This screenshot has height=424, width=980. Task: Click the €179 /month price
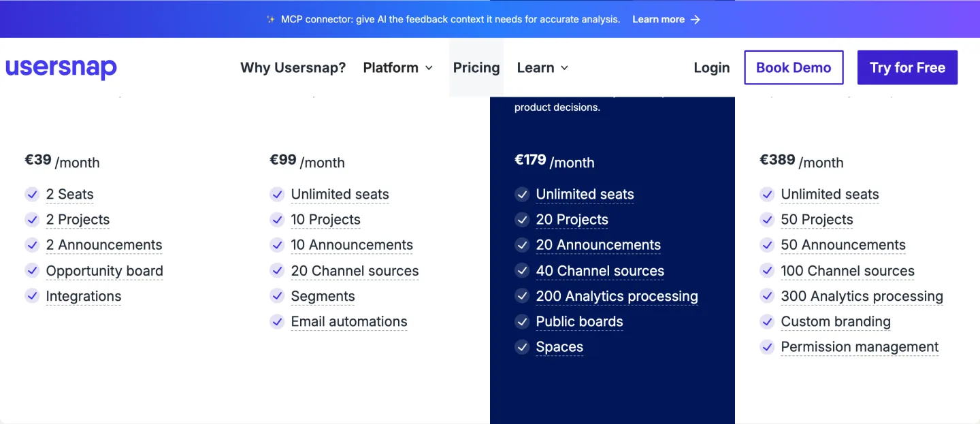pos(555,161)
